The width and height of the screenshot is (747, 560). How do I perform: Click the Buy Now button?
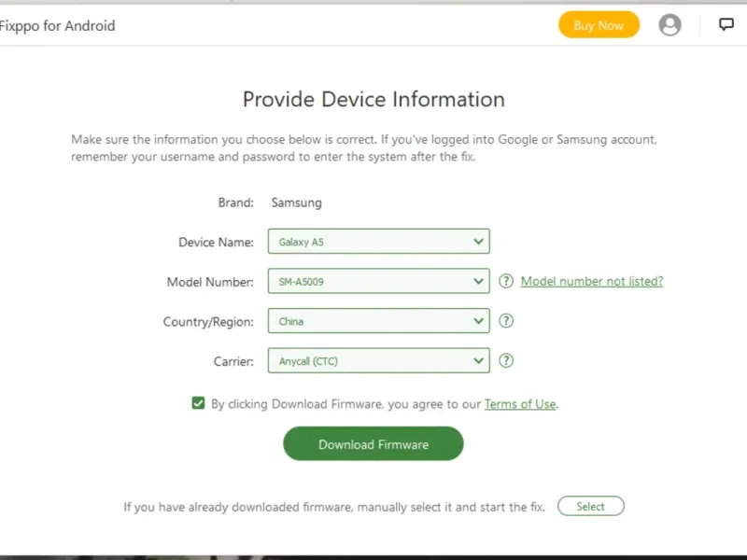point(599,25)
